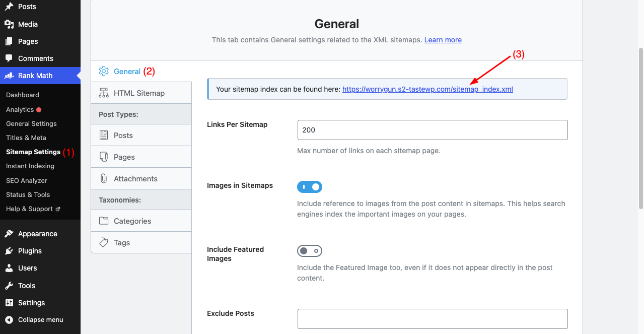Click the Appearance paintbrush icon

[9, 234]
